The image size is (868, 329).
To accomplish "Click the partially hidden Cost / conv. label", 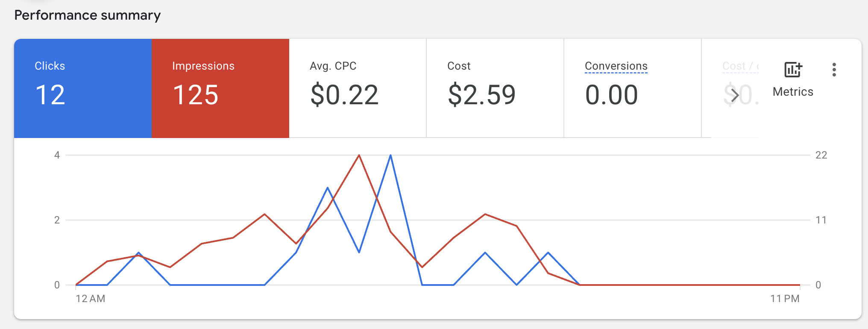I will pyautogui.click(x=740, y=66).
